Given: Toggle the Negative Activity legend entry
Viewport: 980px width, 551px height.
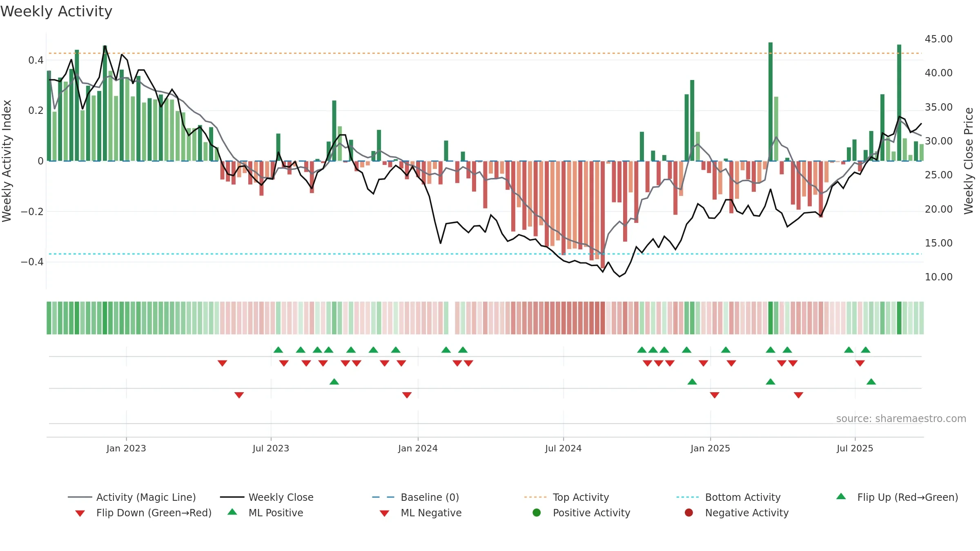Looking at the screenshot, I should [737, 513].
